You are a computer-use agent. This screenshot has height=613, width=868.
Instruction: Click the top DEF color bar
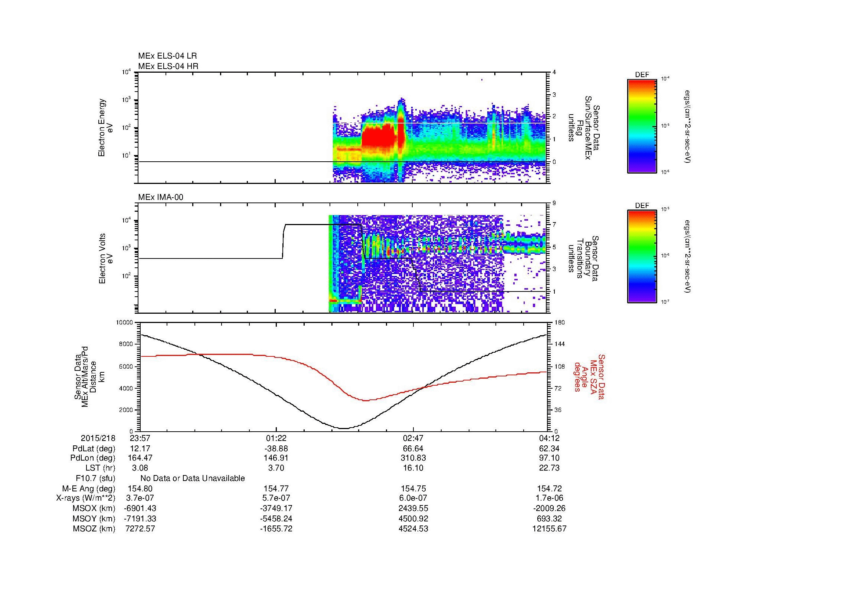coord(642,126)
